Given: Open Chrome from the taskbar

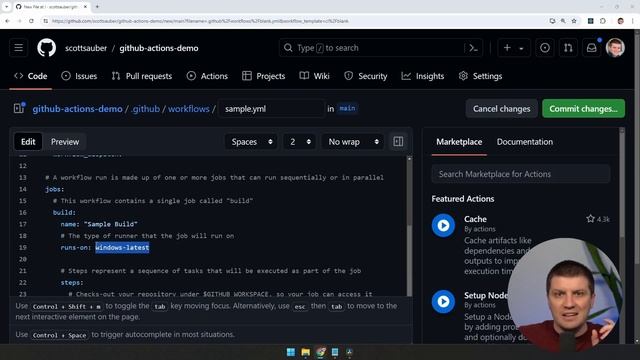Looking at the screenshot, I should click(x=320, y=352).
